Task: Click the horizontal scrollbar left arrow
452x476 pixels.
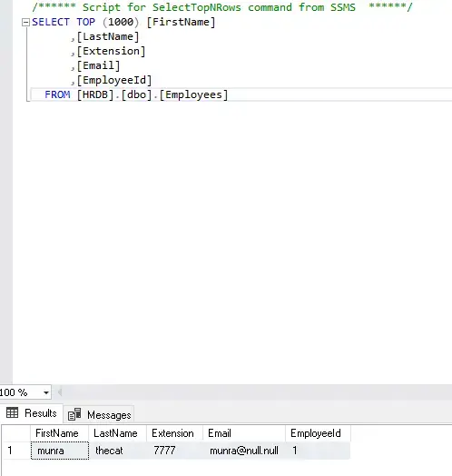Action: click(x=60, y=392)
